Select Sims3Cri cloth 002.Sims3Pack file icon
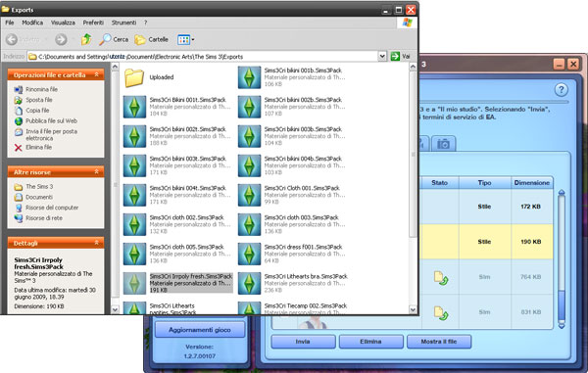This screenshot has width=588, height=373. [x=134, y=225]
